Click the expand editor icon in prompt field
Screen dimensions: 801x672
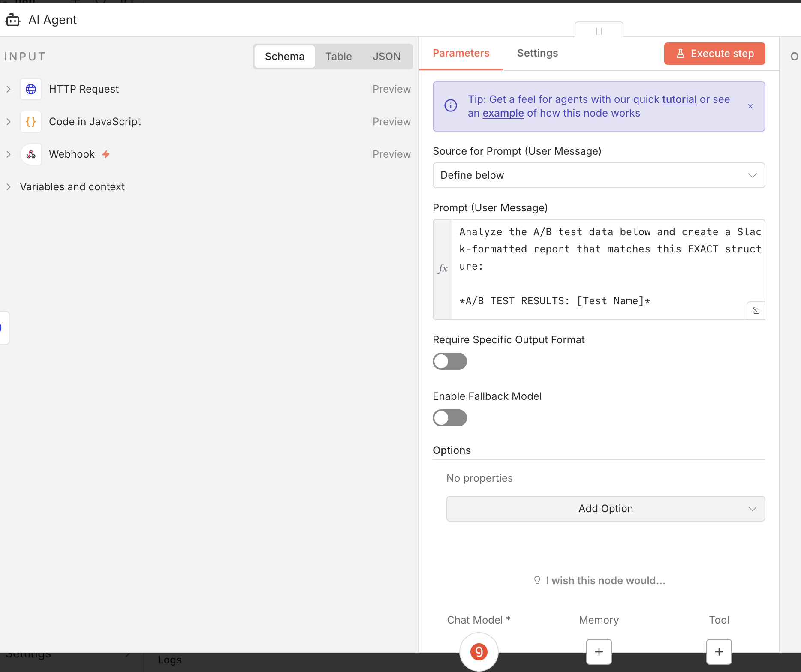(756, 311)
